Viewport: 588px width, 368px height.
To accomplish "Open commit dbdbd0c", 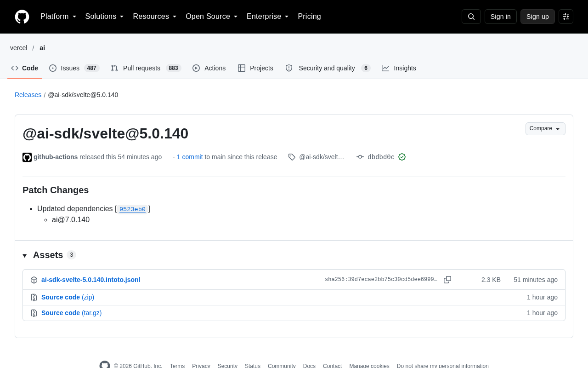I will [x=381, y=157].
